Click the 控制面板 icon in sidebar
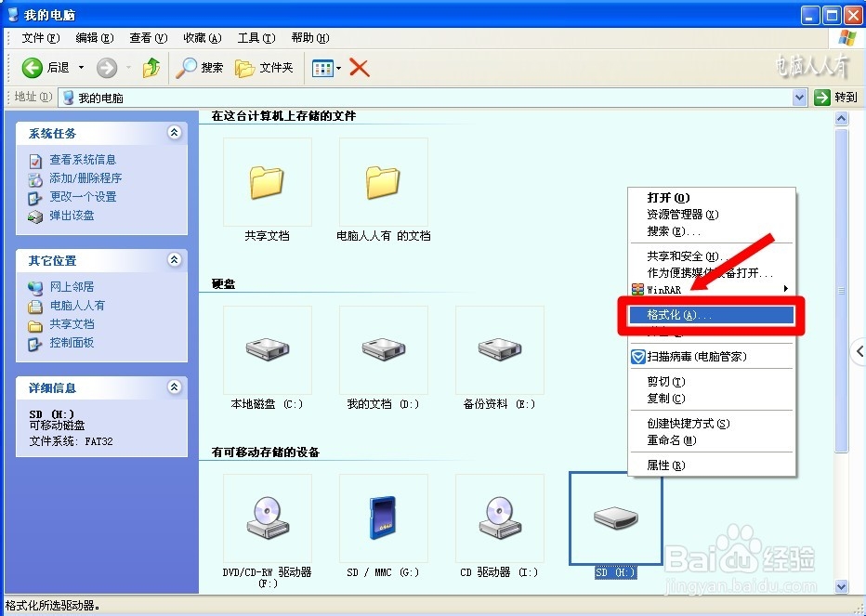The image size is (866, 616). pos(35,344)
